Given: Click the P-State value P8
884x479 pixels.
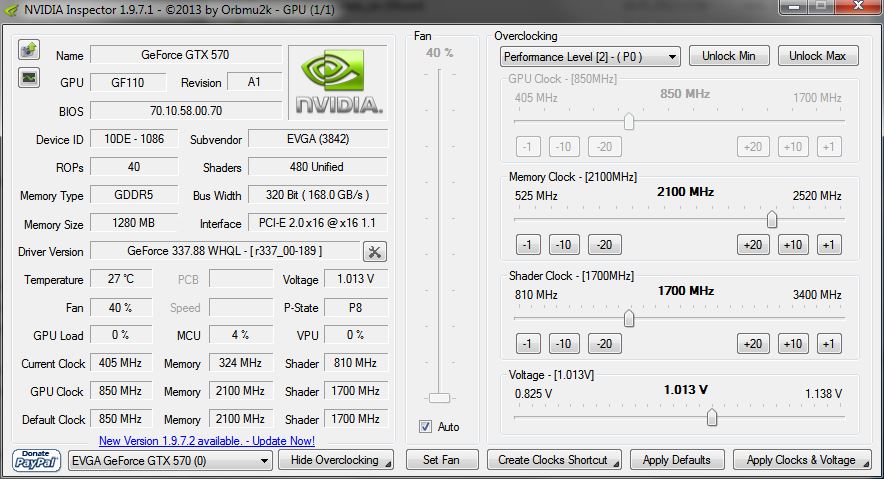Looking at the screenshot, I should pos(356,307).
